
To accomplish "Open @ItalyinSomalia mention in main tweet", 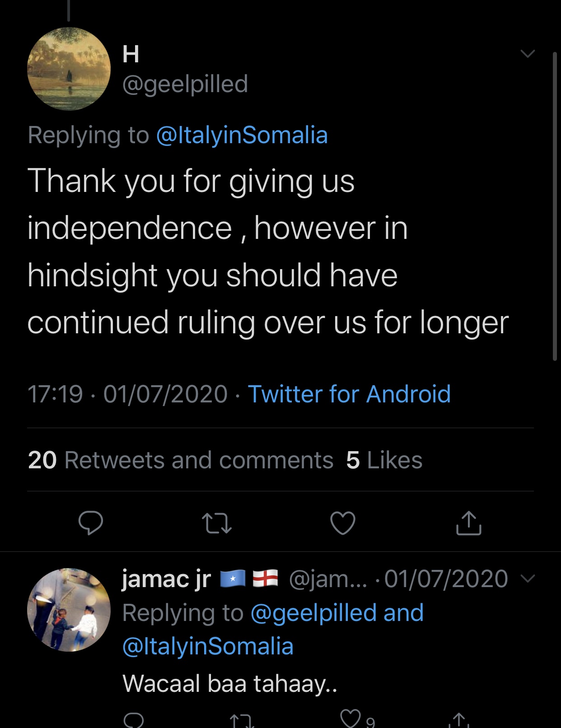I will click(x=242, y=135).
